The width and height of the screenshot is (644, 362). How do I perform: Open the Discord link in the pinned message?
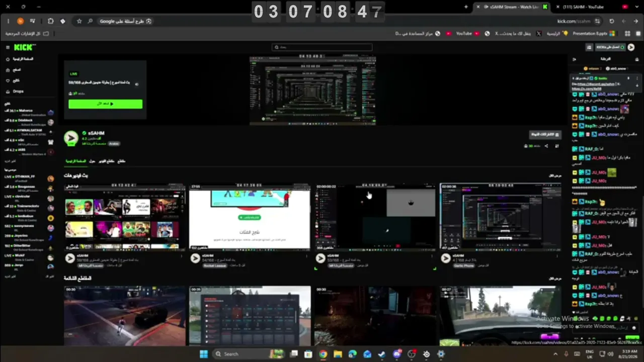tap(596, 84)
